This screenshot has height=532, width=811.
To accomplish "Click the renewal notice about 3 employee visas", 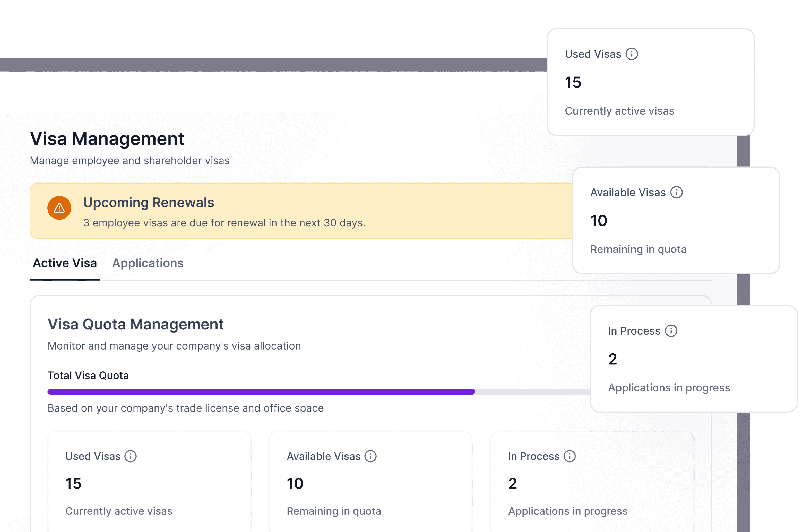I will [224, 223].
